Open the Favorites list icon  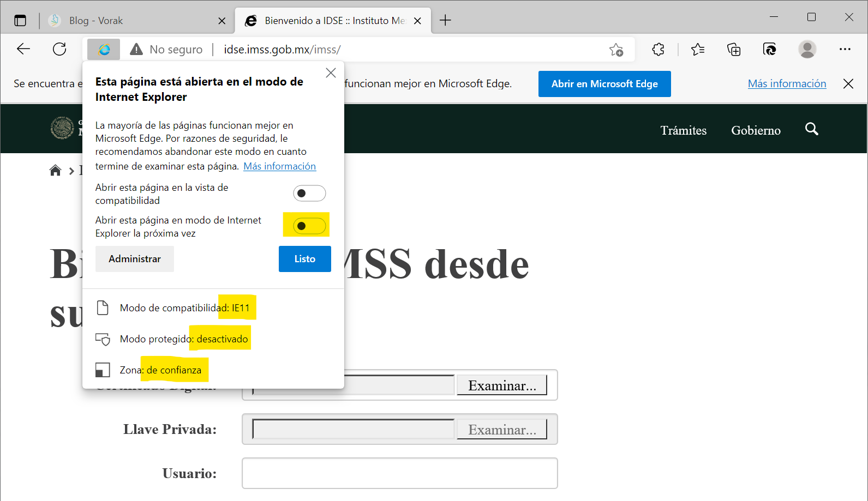(x=698, y=50)
